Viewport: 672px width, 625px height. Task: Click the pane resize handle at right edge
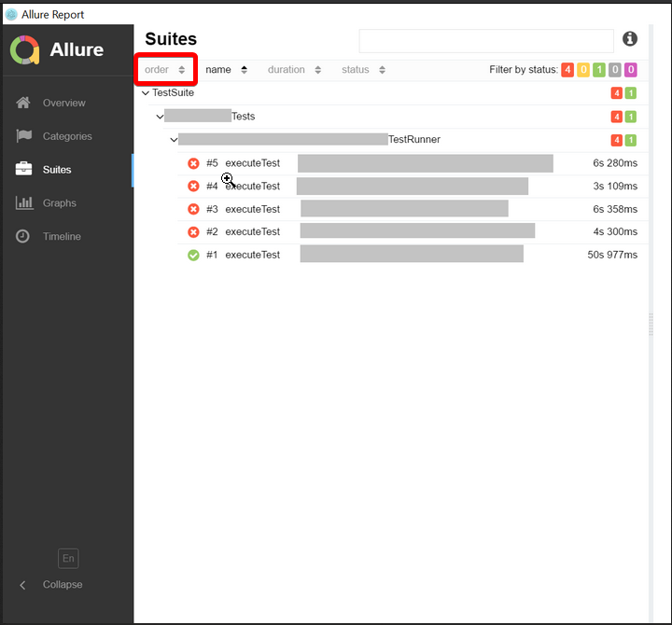(x=651, y=325)
